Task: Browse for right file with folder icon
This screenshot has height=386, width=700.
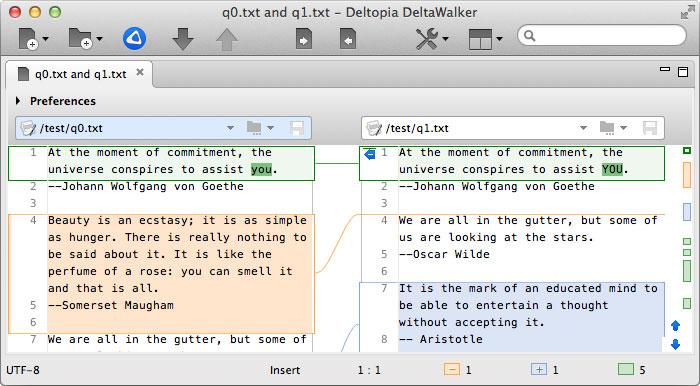Action: coord(607,128)
